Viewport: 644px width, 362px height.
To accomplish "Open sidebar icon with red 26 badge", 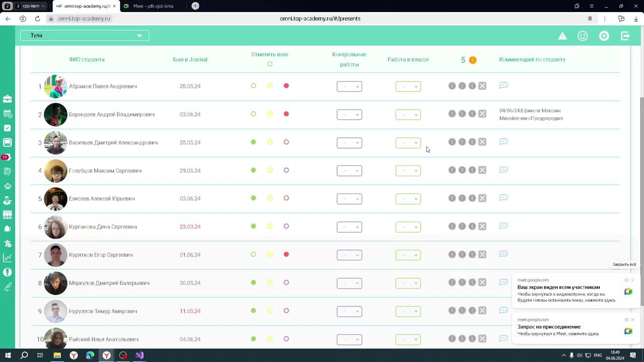I will click(6, 157).
